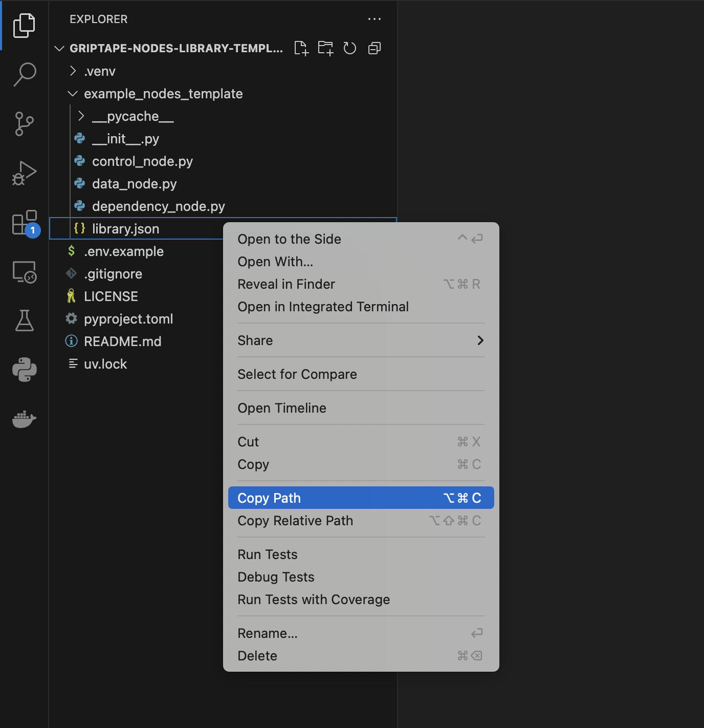The image size is (704, 728).
Task: Open the Search panel icon
Action: click(x=24, y=75)
